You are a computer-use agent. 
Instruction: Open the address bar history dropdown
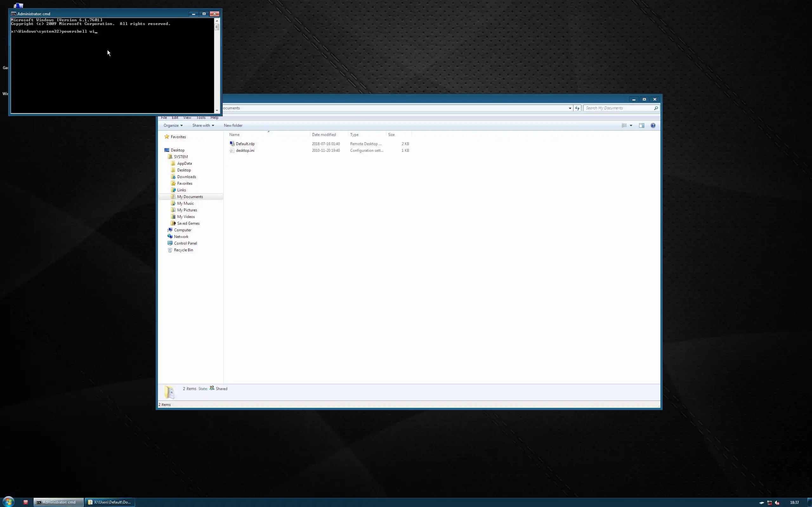(570, 108)
